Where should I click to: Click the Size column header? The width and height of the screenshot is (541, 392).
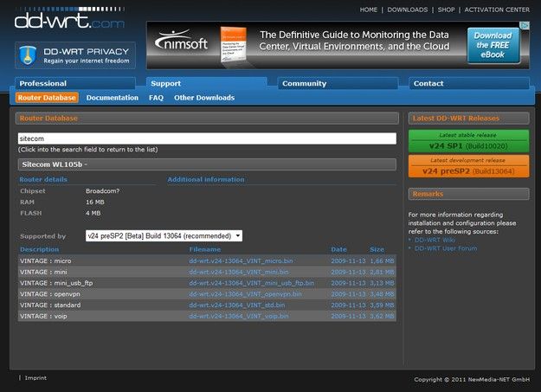(377, 249)
